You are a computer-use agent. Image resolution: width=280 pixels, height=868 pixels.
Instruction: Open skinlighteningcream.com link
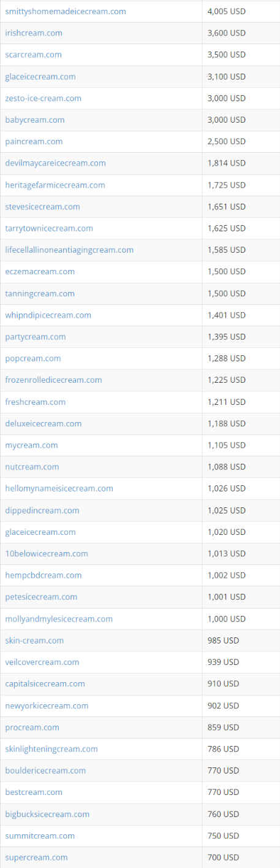tap(51, 748)
